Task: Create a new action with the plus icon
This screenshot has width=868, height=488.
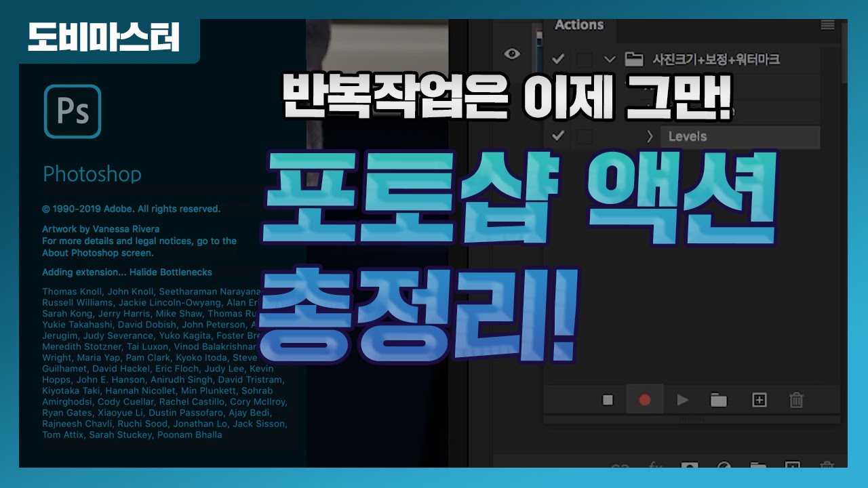Action: [x=759, y=400]
